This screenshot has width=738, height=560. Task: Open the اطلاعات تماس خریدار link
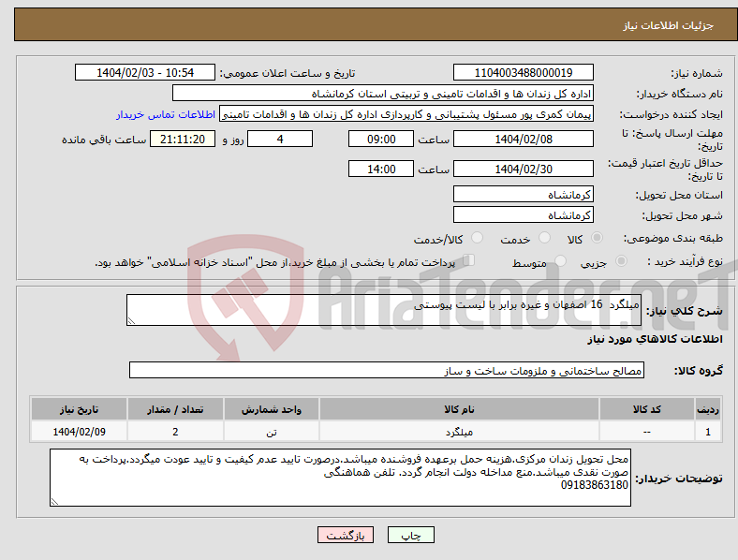point(166,114)
